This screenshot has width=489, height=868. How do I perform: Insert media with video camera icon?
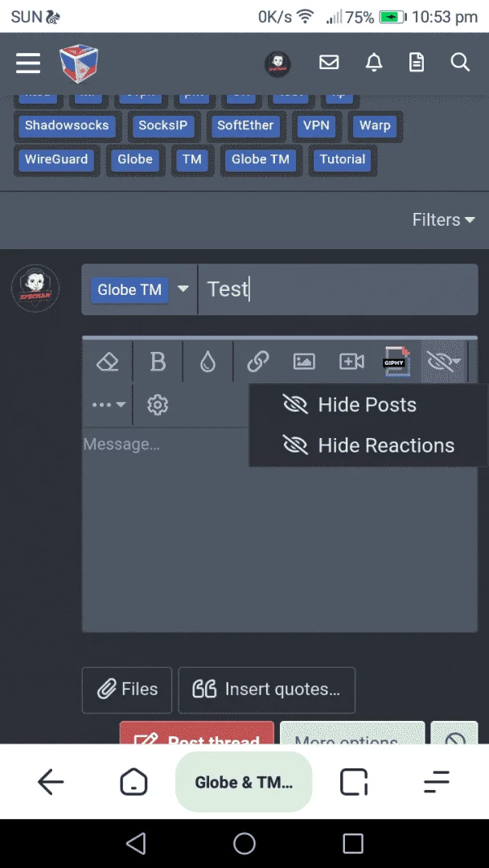(x=351, y=362)
